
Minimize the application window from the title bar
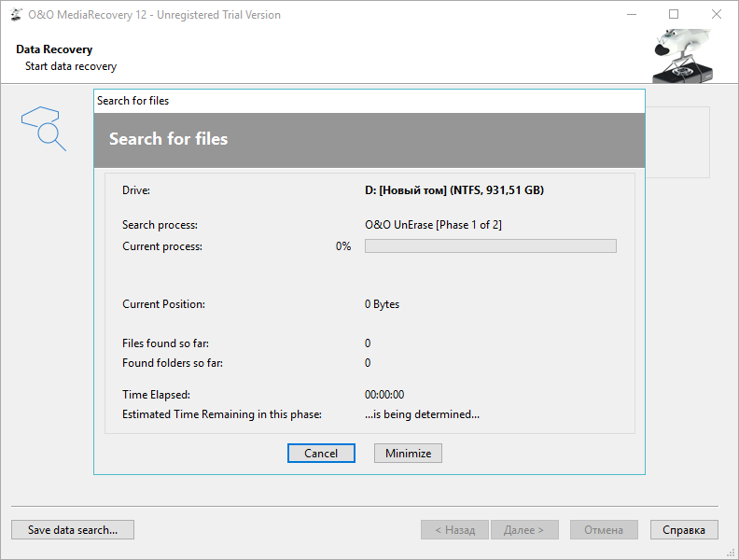[x=632, y=15]
